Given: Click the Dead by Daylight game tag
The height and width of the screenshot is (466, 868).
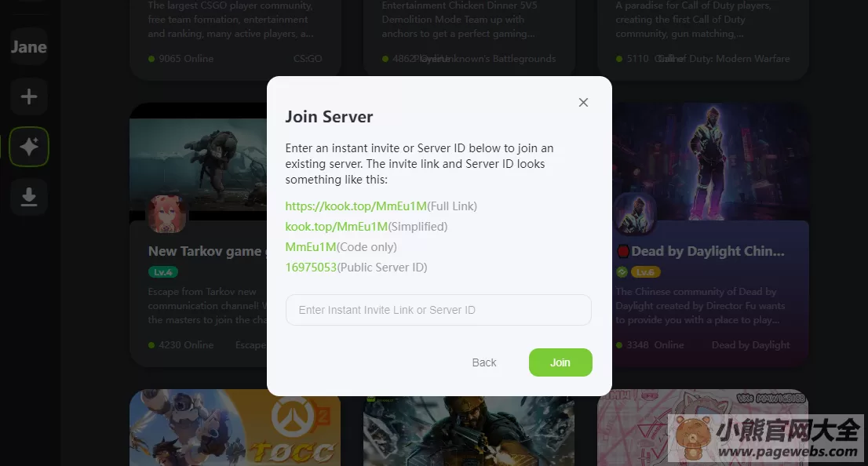Looking at the screenshot, I should point(750,345).
